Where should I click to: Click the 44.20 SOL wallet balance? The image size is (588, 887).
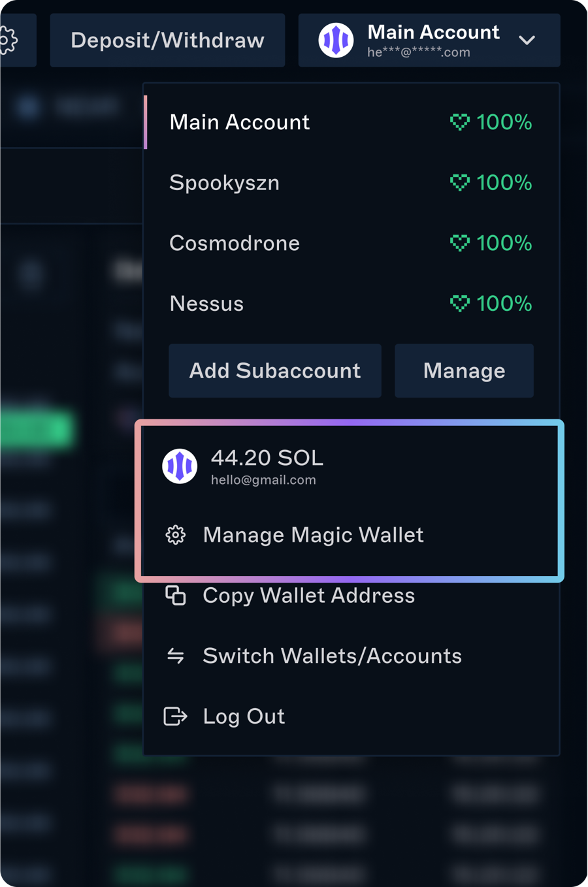[x=267, y=458]
